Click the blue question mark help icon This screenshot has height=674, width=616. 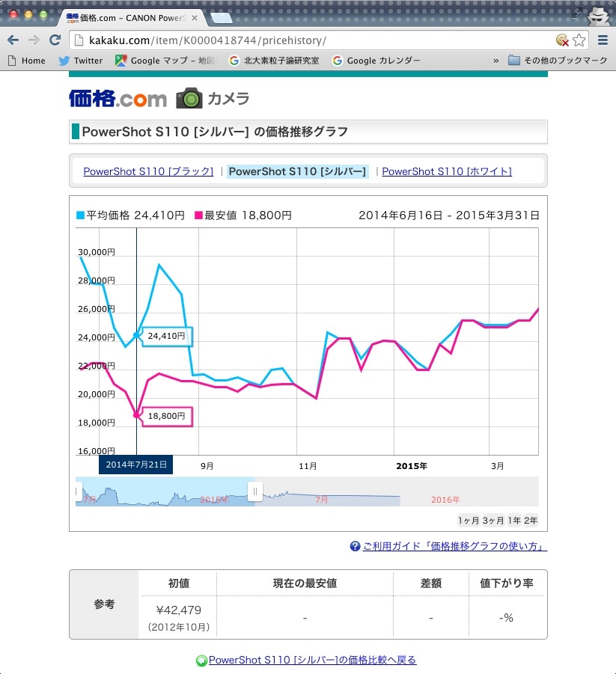coord(355,546)
